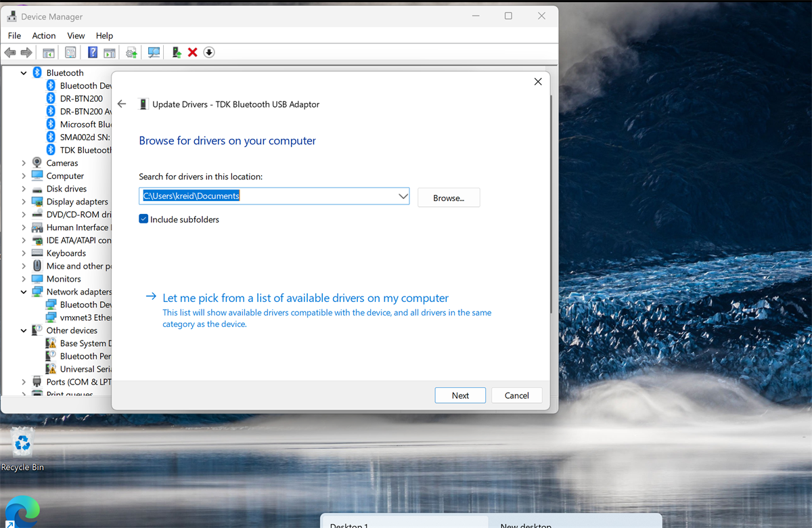The height and width of the screenshot is (528, 812).
Task: Expand the Computer category
Action: tap(24, 176)
